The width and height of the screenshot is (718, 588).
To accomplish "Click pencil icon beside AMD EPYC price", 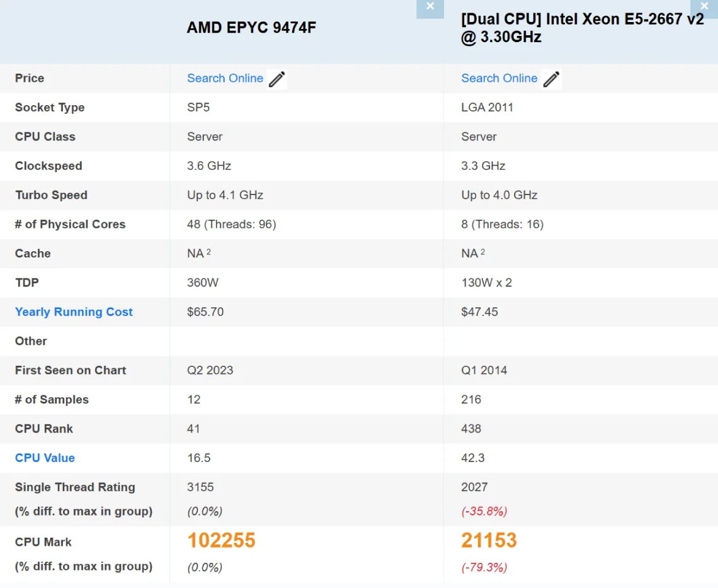I will point(276,79).
